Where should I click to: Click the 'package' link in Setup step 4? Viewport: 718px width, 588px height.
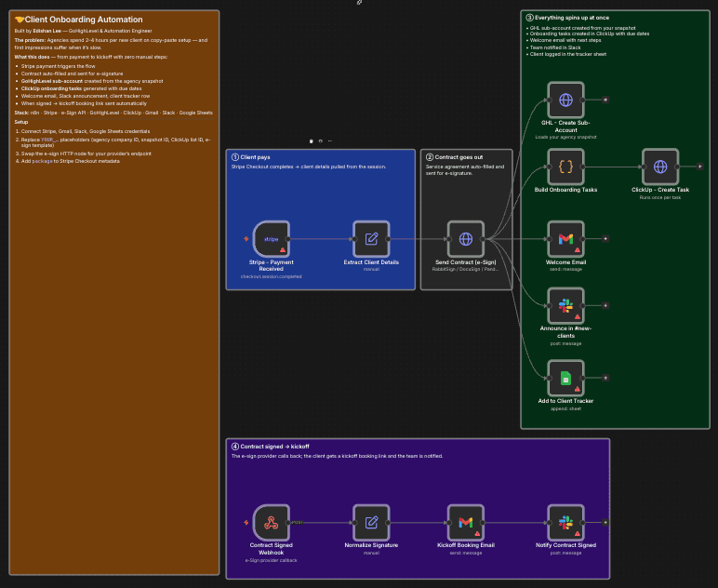click(42, 161)
